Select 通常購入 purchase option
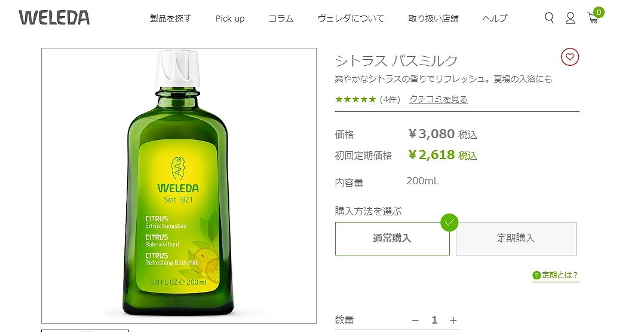 tap(392, 239)
